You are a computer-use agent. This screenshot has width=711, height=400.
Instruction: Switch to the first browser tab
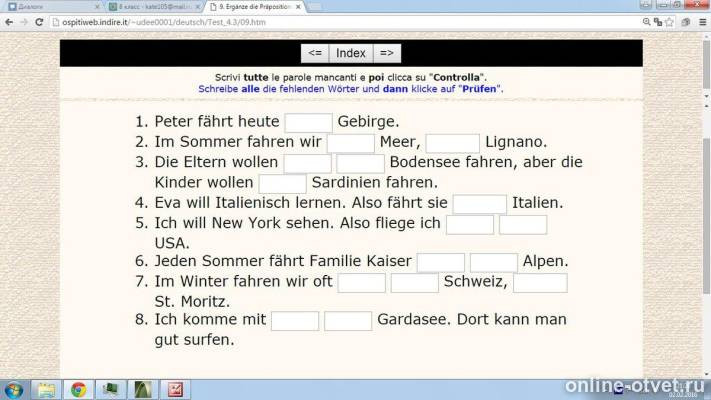pyautogui.click(x=52, y=7)
